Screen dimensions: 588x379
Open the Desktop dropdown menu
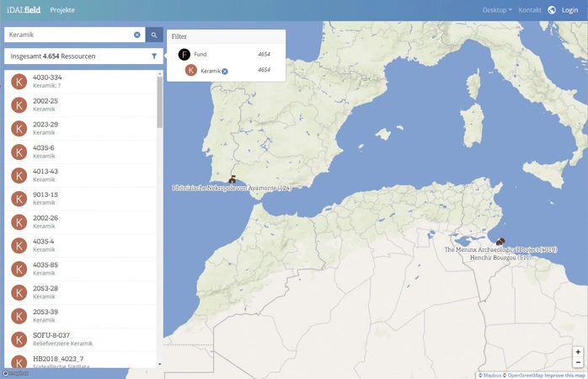coord(496,10)
